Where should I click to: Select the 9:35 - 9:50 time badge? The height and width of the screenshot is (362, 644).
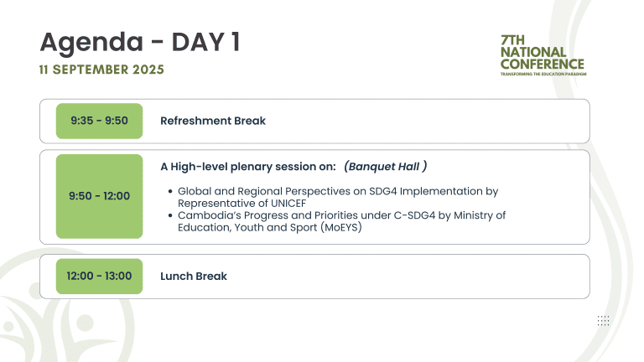pyautogui.click(x=100, y=121)
